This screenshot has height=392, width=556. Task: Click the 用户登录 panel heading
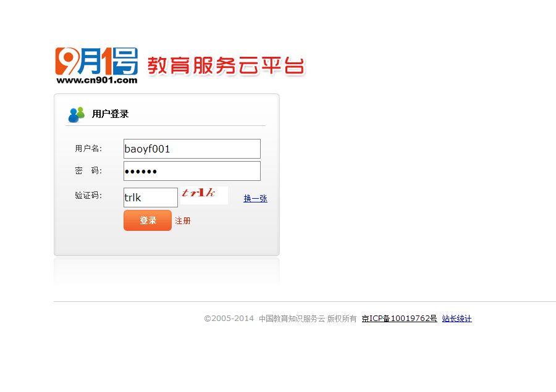tap(110, 114)
